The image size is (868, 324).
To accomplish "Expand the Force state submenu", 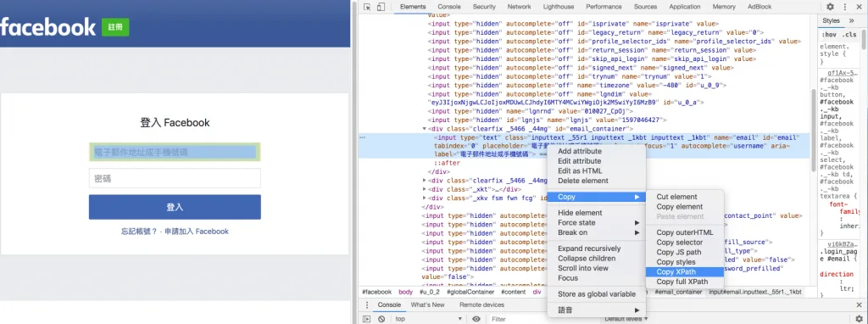I will click(x=597, y=223).
